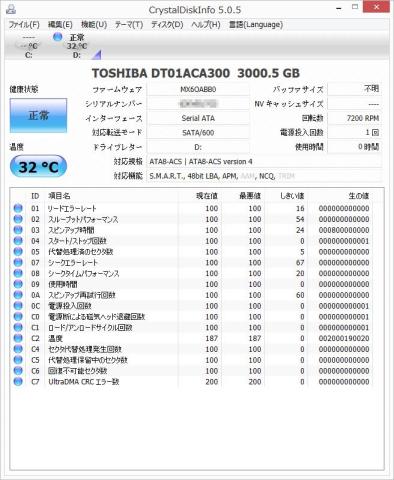The width and height of the screenshot is (394, 480).
Task: Click the 生の値 column header
Action: (340, 196)
